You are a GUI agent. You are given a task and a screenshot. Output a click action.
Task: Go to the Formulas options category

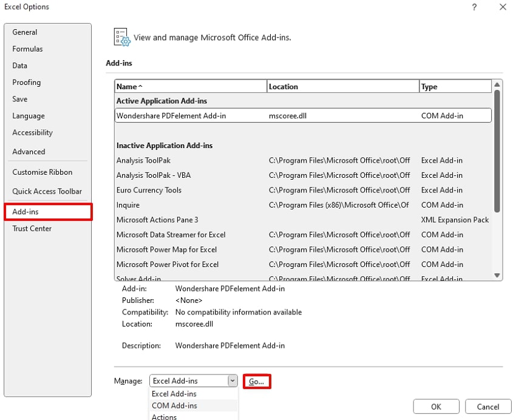[x=27, y=49]
